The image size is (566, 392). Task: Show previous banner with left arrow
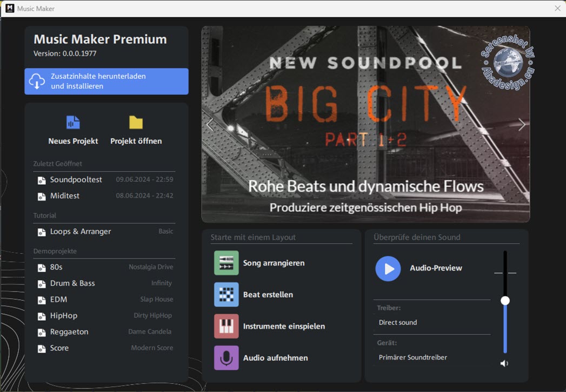[x=210, y=125]
